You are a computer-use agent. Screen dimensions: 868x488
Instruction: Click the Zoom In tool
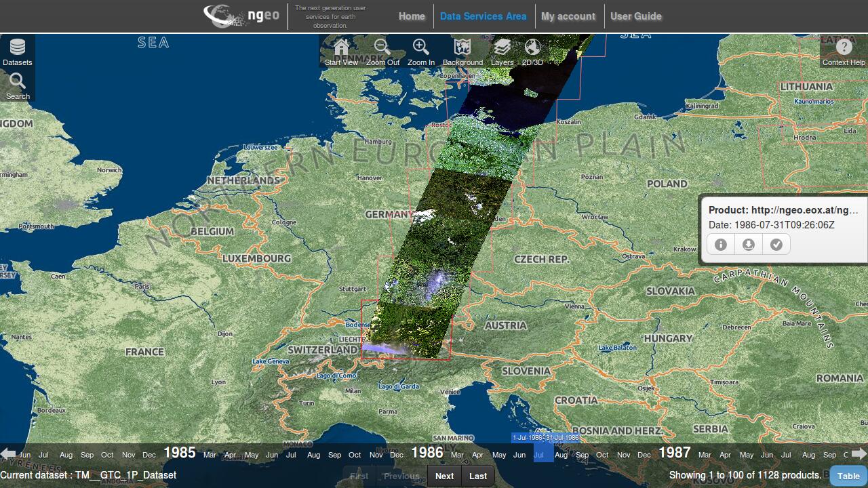coord(421,52)
